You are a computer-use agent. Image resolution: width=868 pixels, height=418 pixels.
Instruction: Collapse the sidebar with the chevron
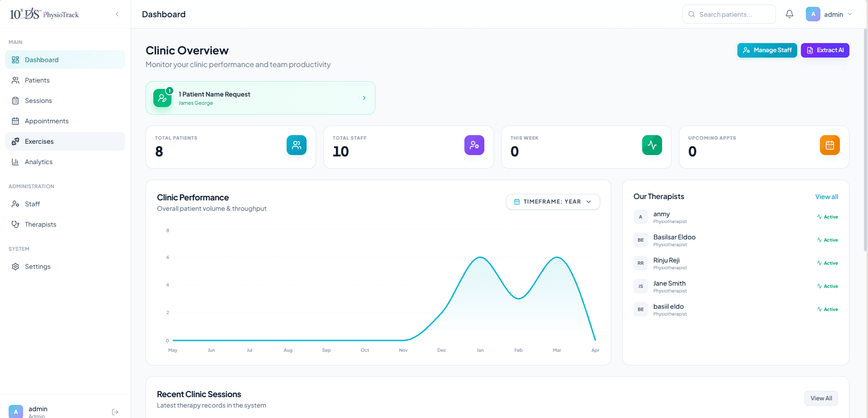117,14
